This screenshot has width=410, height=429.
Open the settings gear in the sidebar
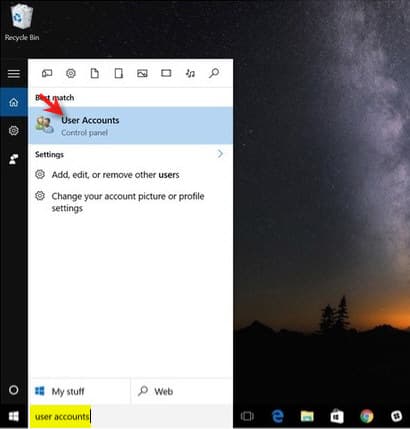(14, 131)
